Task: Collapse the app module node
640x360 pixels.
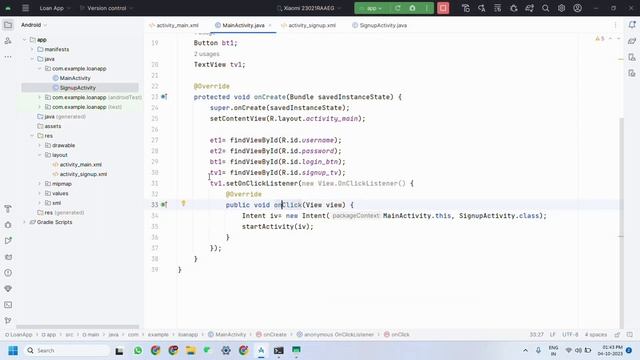Action: tap(24, 40)
